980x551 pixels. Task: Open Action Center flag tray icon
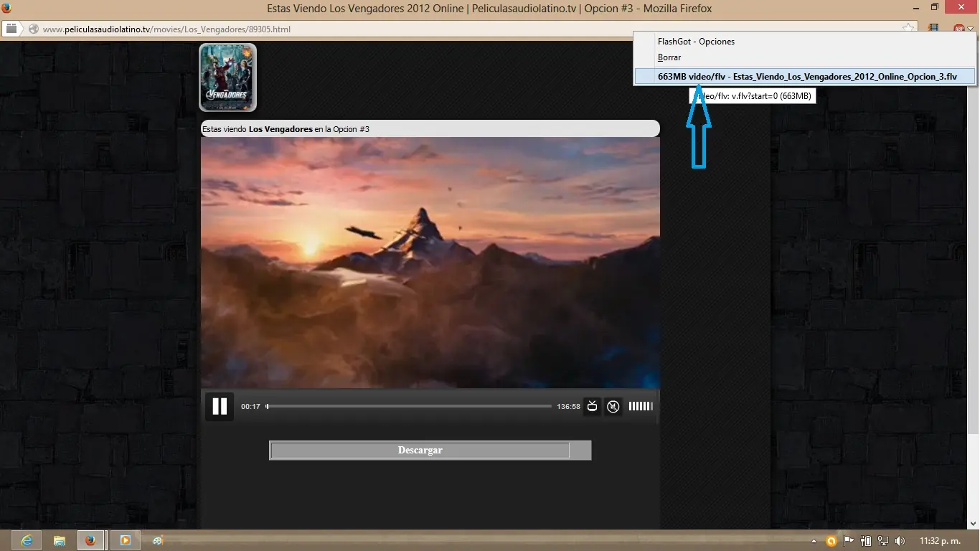point(849,541)
